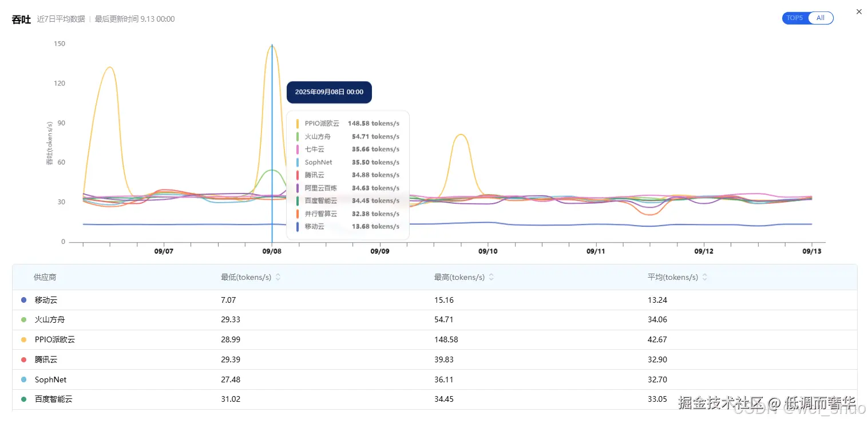Image resolution: width=868 pixels, height=423 pixels.
Task: Click the green dot beside 火山方舟 in the table
Action: (23, 320)
